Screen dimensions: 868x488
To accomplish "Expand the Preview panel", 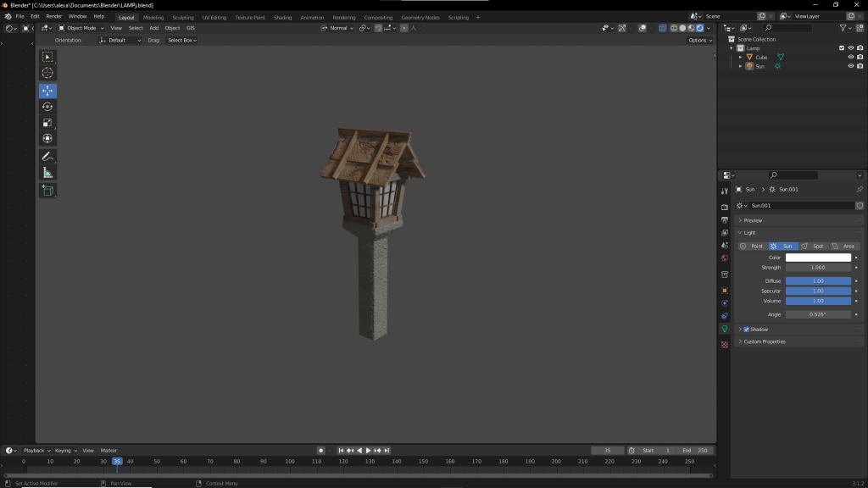I will 753,220.
